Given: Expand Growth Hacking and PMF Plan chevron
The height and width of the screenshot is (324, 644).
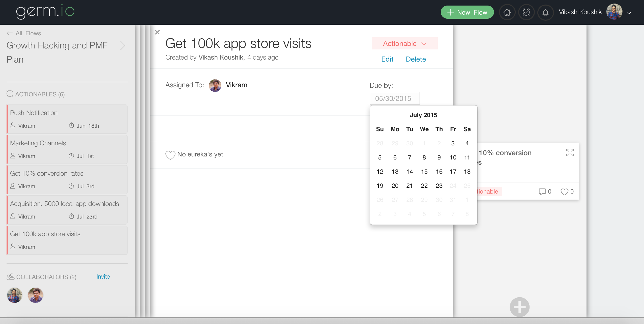Looking at the screenshot, I should [x=123, y=46].
